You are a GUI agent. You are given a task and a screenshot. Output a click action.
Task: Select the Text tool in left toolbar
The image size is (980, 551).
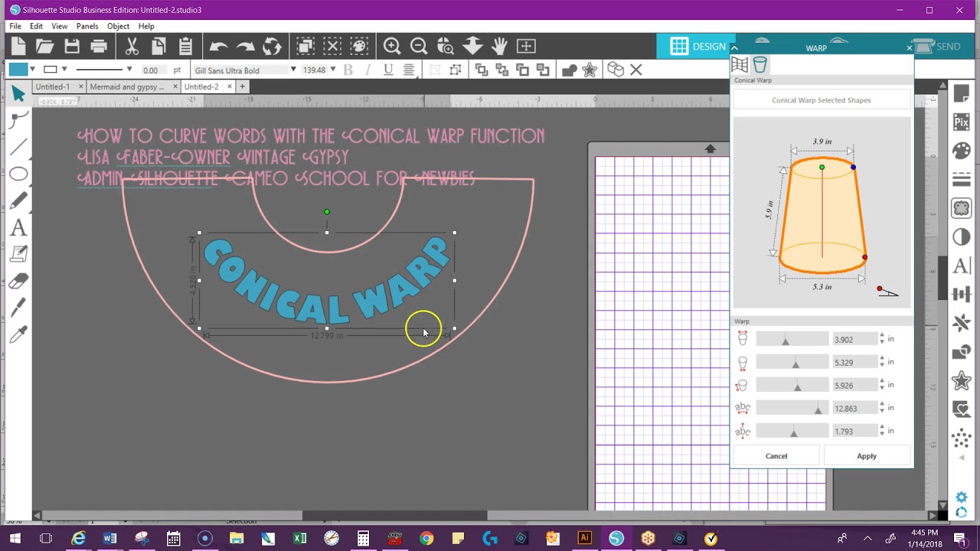pyautogui.click(x=19, y=227)
